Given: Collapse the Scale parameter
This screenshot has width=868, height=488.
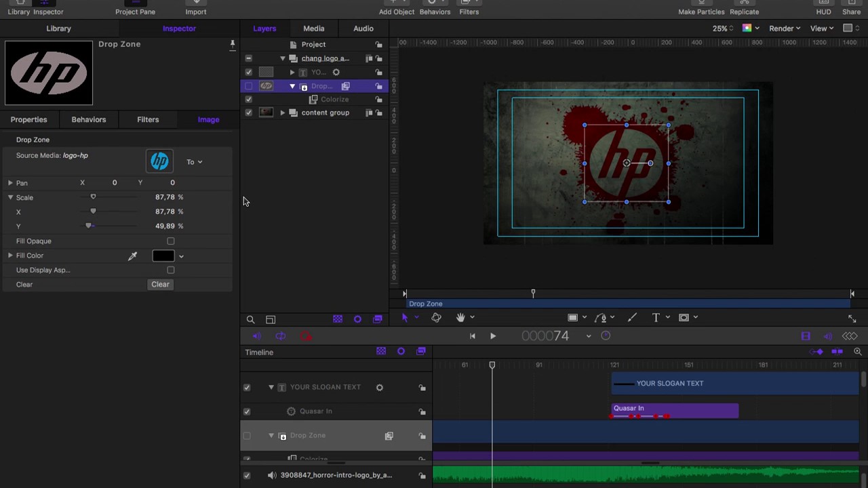Looking at the screenshot, I should pyautogui.click(x=10, y=197).
